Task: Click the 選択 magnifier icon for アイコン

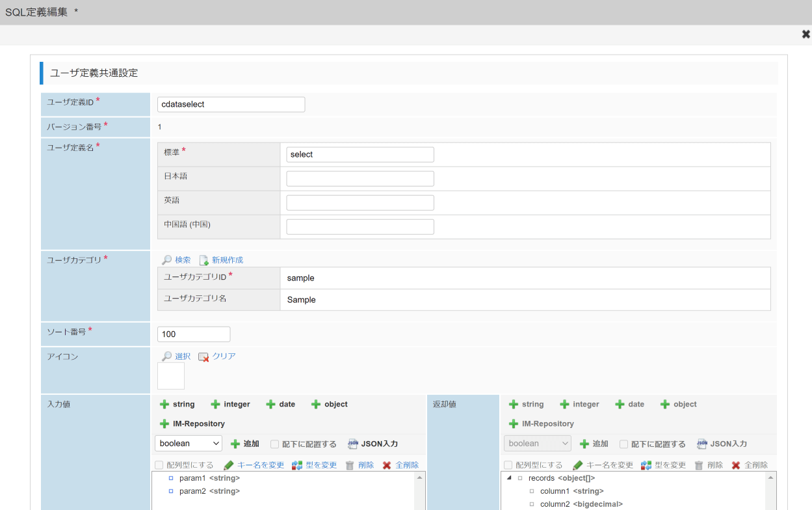Action: pyautogui.click(x=167, y=356)
